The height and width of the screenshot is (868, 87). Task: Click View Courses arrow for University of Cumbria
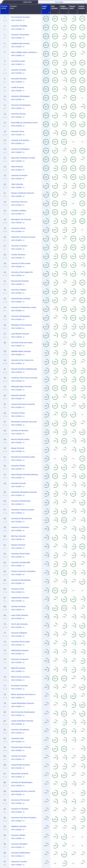(23, 865)
